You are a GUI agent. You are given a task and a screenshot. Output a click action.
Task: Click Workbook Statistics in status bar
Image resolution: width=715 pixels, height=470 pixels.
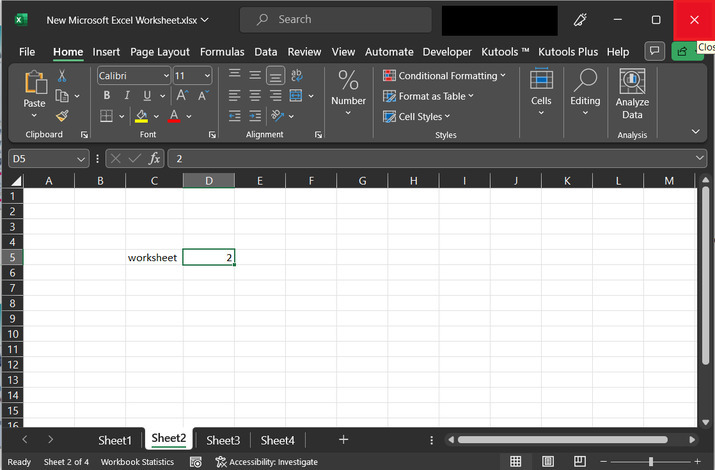[137, 462]
